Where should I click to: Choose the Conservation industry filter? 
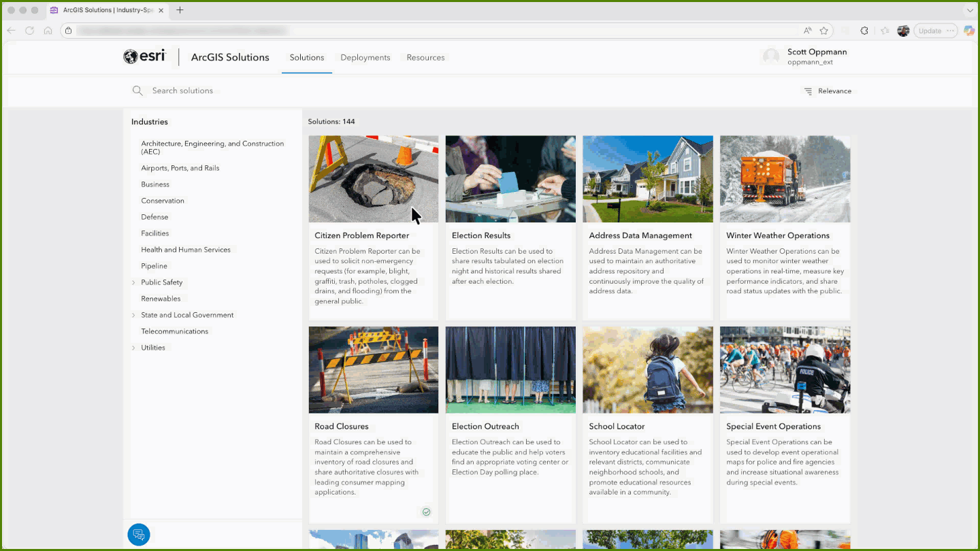coord(163,201)
